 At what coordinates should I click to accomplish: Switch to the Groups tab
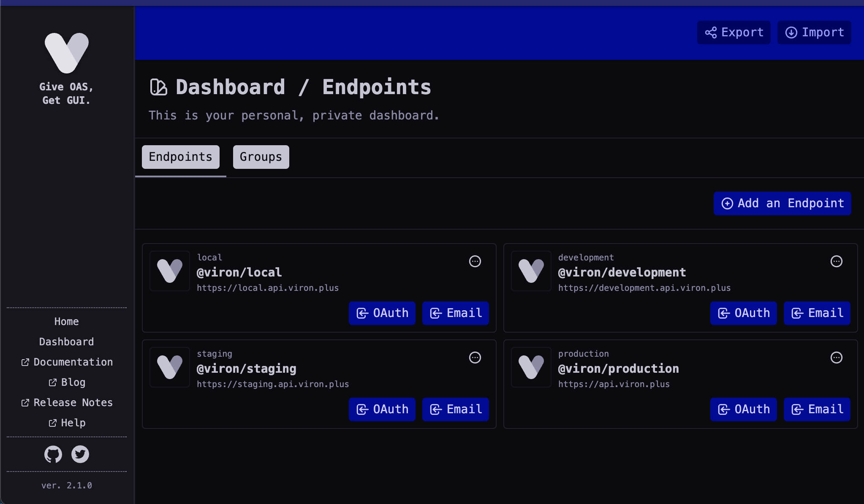(x=261, y=157)
